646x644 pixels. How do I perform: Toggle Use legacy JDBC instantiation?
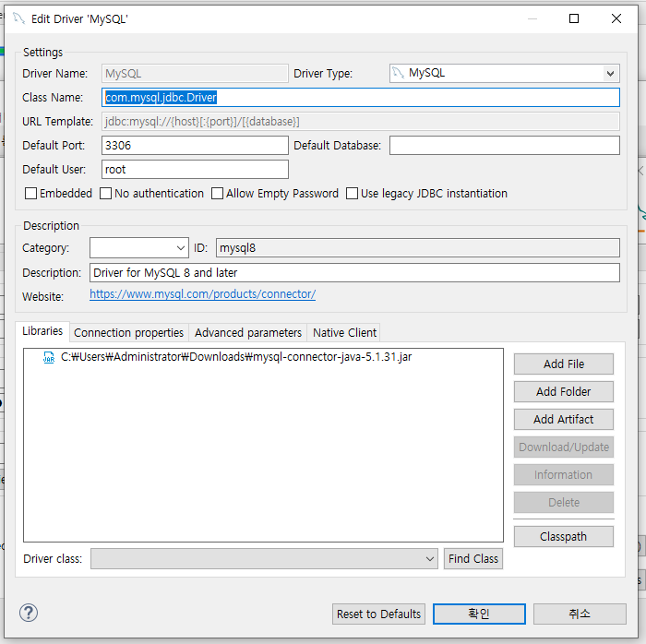tap(352, 193)
